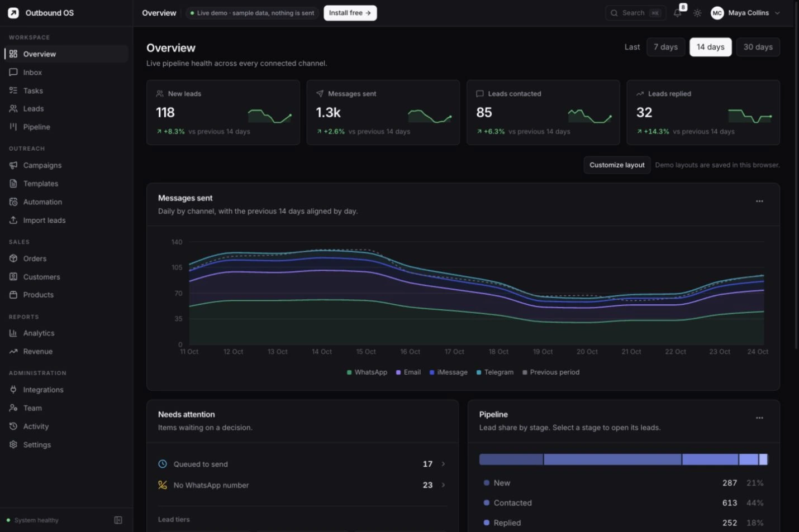Open the notifications bell icon
Screen dimensions: 799x532
pos(677,13)
